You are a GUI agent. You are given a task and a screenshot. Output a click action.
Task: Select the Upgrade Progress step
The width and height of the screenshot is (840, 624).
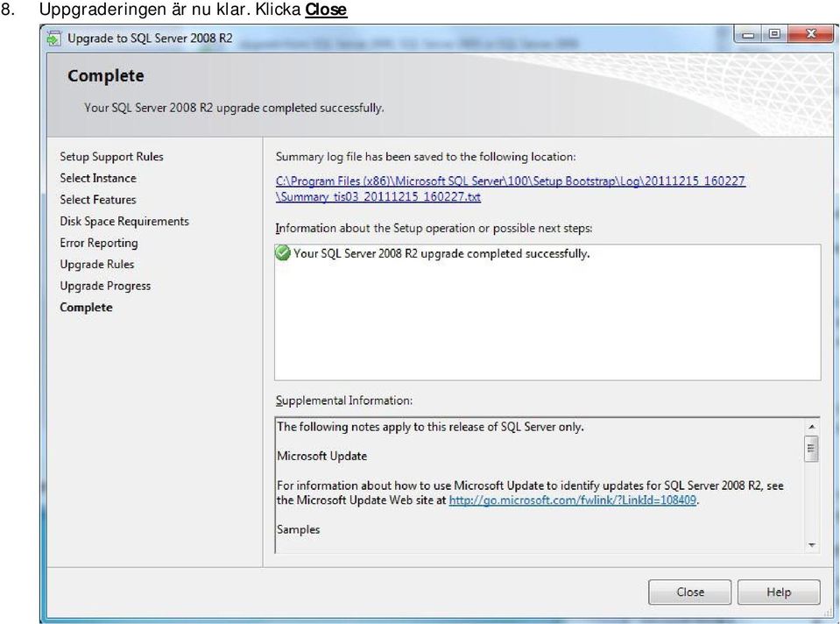pyautogui.click(x=105, y=286)
